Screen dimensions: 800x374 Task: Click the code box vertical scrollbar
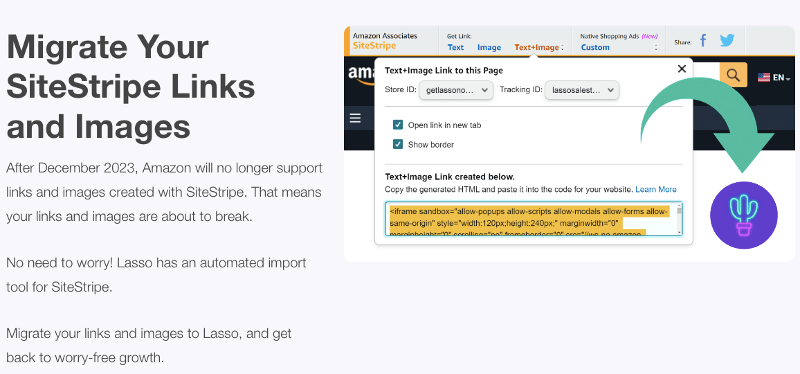679,219
